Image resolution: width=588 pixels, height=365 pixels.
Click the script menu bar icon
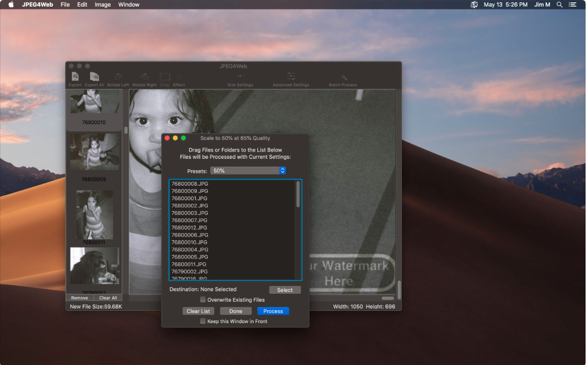pyautogui.click(x=474, y=4)
